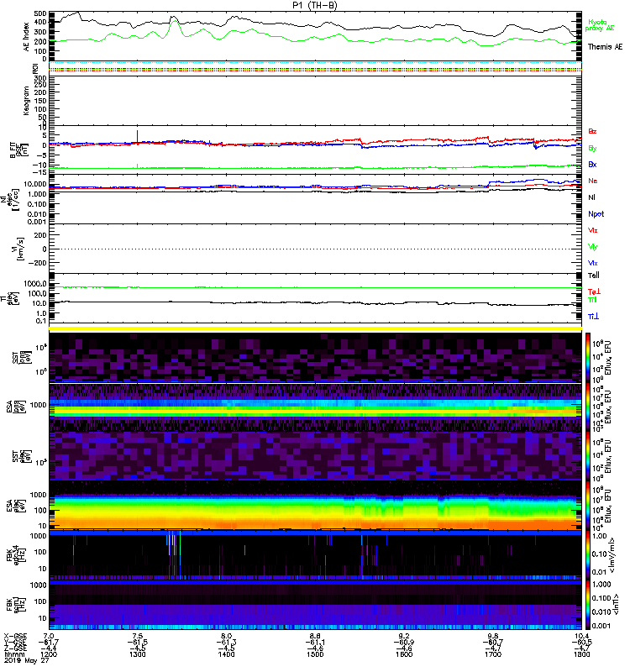Select the blue 'Bx' legend label
630x672 pixels.
(592, 164)
